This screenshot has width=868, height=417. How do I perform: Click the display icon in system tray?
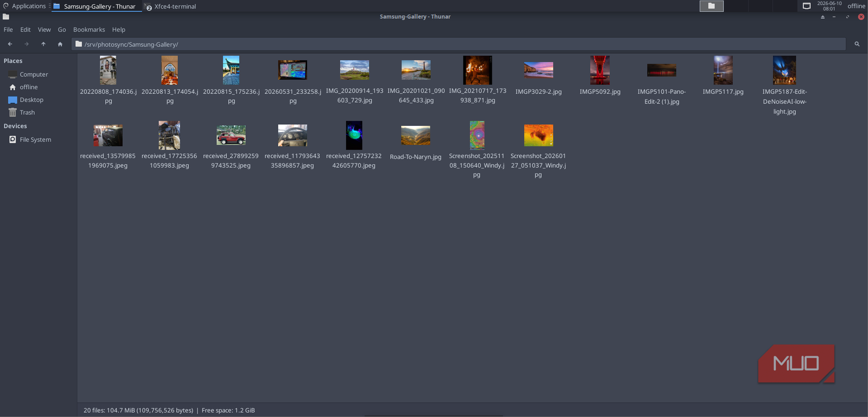(x=806, y=6)
